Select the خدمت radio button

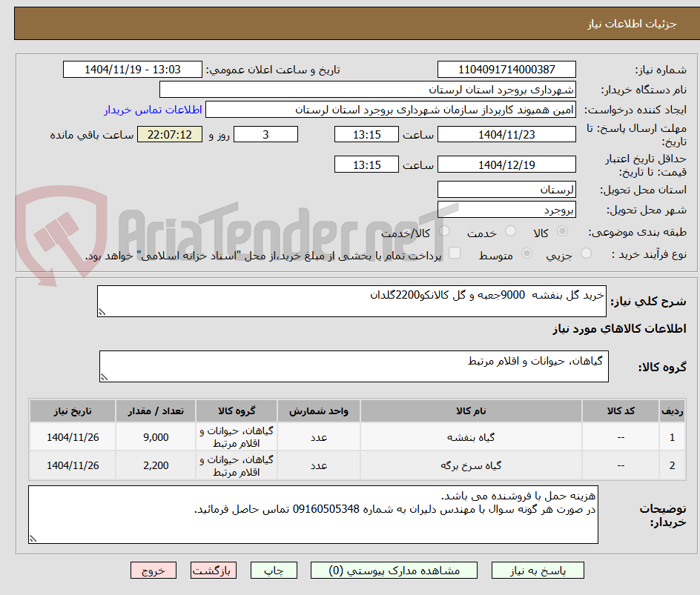click(510, 231)
